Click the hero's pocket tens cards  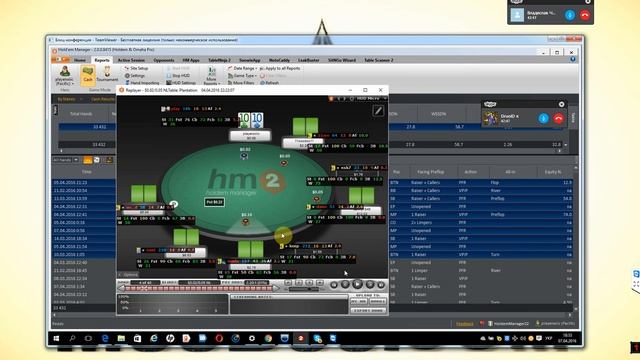point(251,120)
